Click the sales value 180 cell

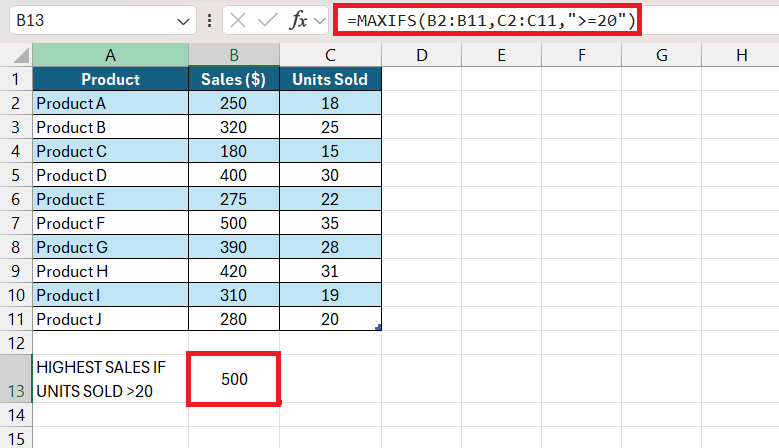(234, 151)
